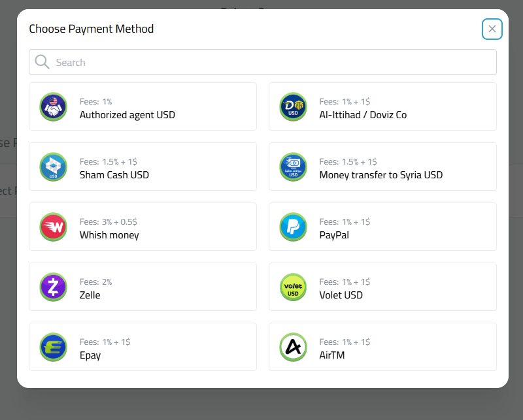This screenshot has height=420, width=523.
Task: Choose Authorized agent USD payment method
Action: pyautogui.click(x=143, y=106)
